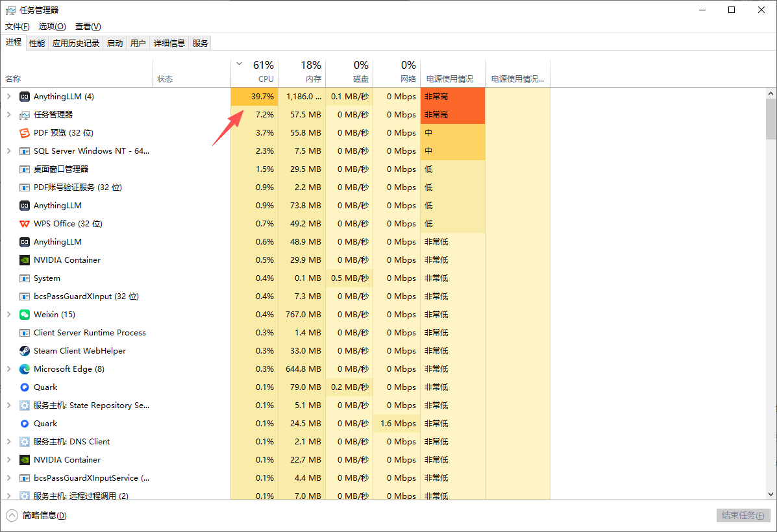777x532 pixels.
Task: Expand the Microsoft Edge (8) group
Action: pos(8,369)
